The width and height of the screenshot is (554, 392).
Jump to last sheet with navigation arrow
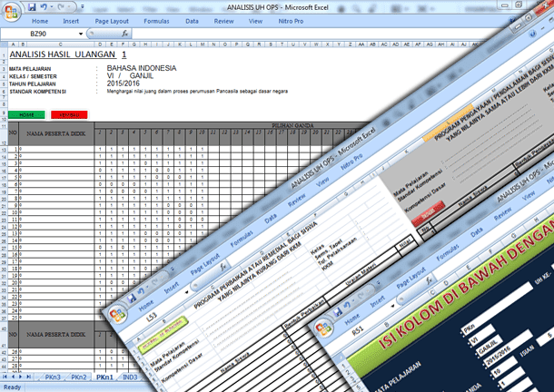point(29,377)
